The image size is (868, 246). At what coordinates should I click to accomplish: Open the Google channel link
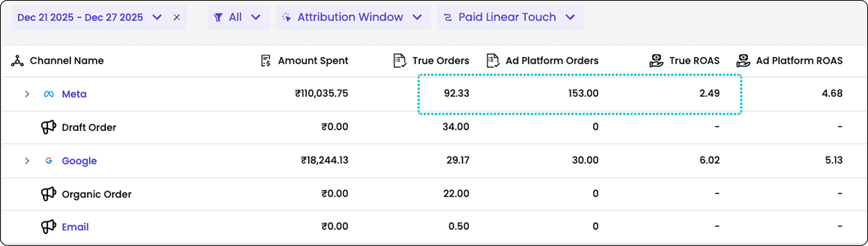79,161
